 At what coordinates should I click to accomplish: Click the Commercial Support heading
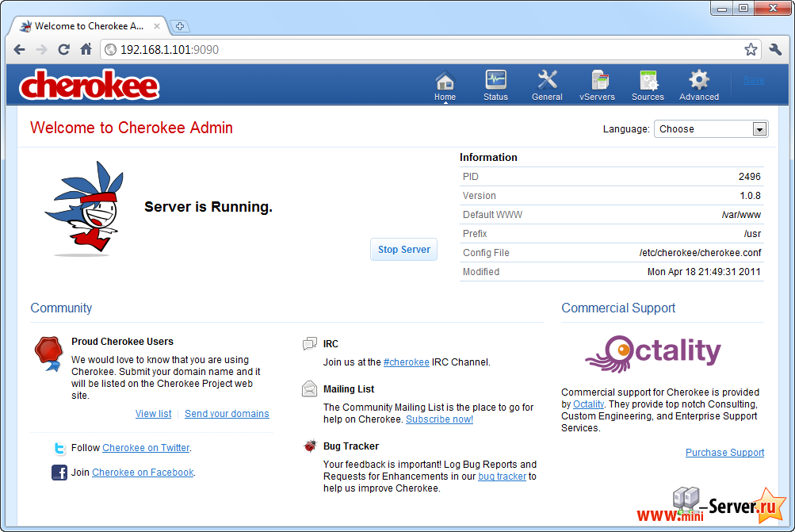point(618,308)
